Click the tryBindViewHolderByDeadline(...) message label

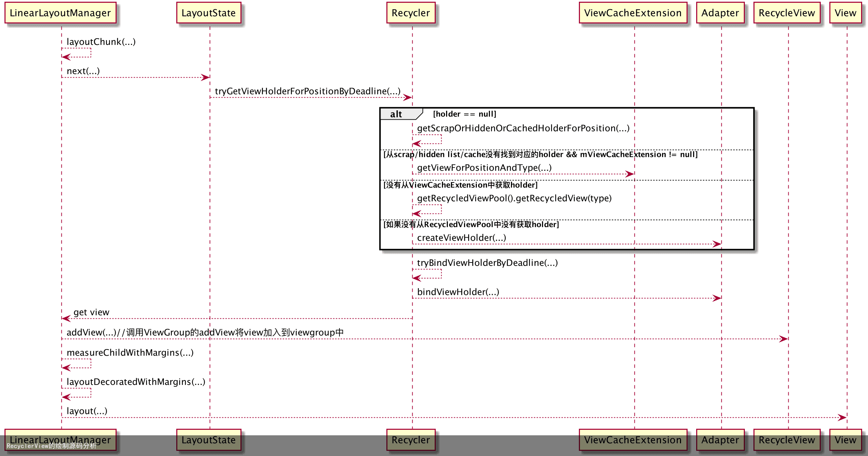point(487,263)
